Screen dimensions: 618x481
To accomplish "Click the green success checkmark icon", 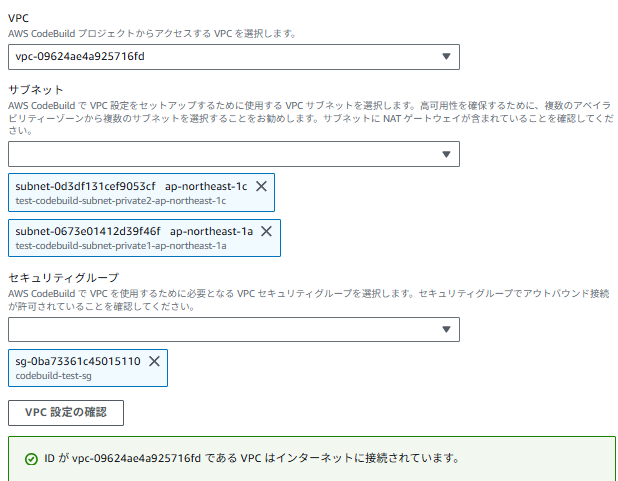I will [30, 459].
